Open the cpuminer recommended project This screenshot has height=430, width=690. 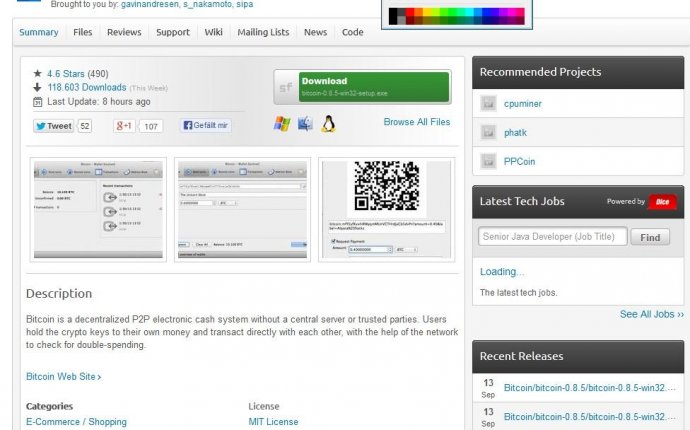(x=523, y=104)
